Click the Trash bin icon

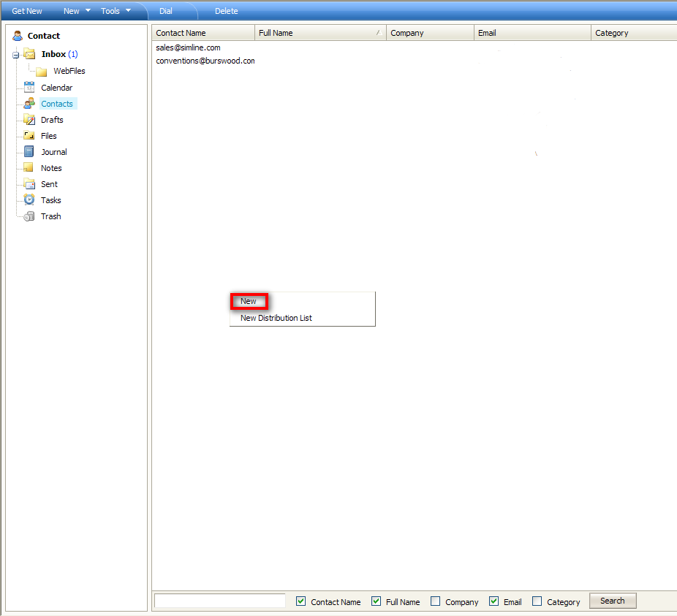coord(29,216)
